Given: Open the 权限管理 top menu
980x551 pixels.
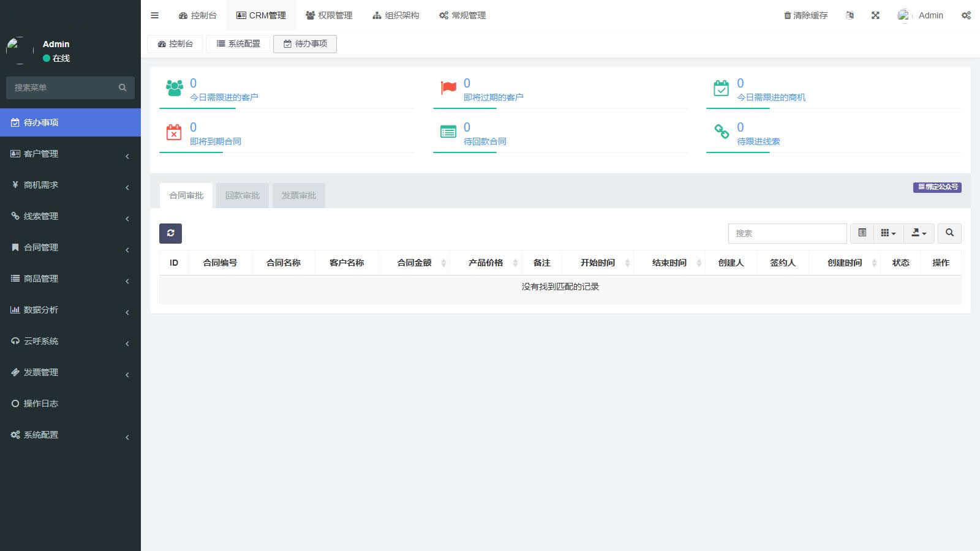Looking at the screenshot, I should 329,15.
